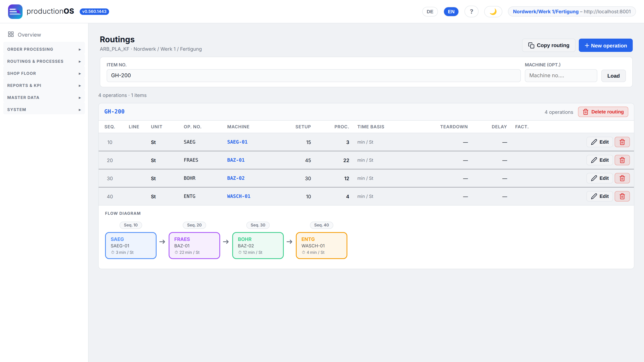
Task: Click version badge v0.560.1443
Action: coord(94,11)
